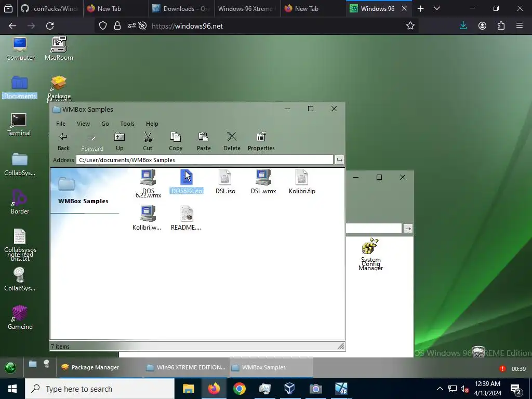Open the Firefox downloads panel
The width and height of the screenshot is (532, 399).
pos(463,26)
